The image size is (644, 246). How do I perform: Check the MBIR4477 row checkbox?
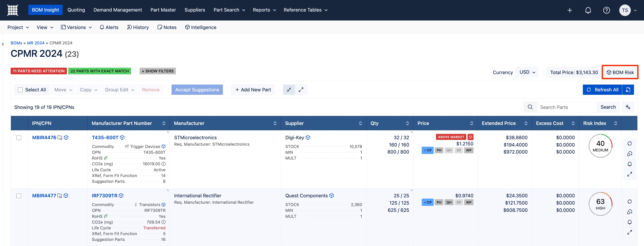(x=19, y=196)
